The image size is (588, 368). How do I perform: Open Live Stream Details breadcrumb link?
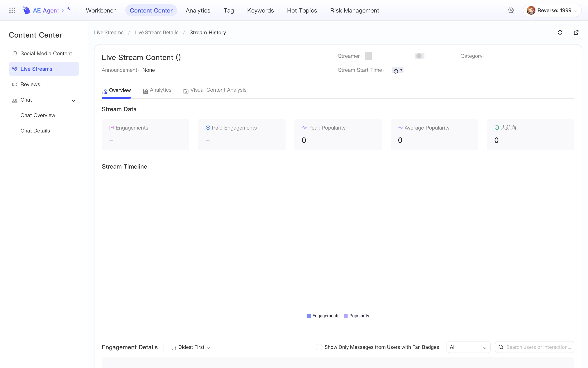tap(157, 33)
